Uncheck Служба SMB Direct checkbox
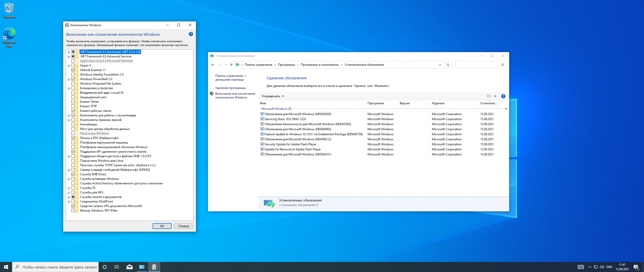The height and width of the screenshot is (272, 644). pyautogui.click(x=73, y=174)
